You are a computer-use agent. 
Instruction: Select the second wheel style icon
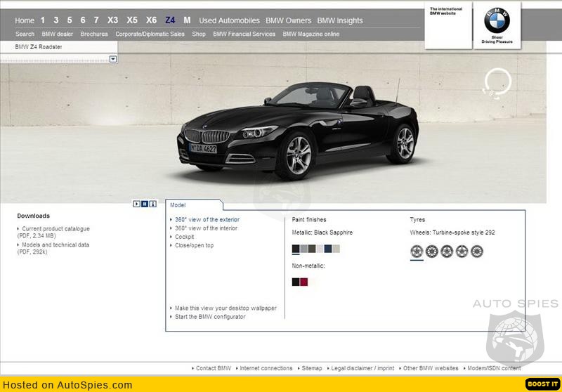point(432,251)
